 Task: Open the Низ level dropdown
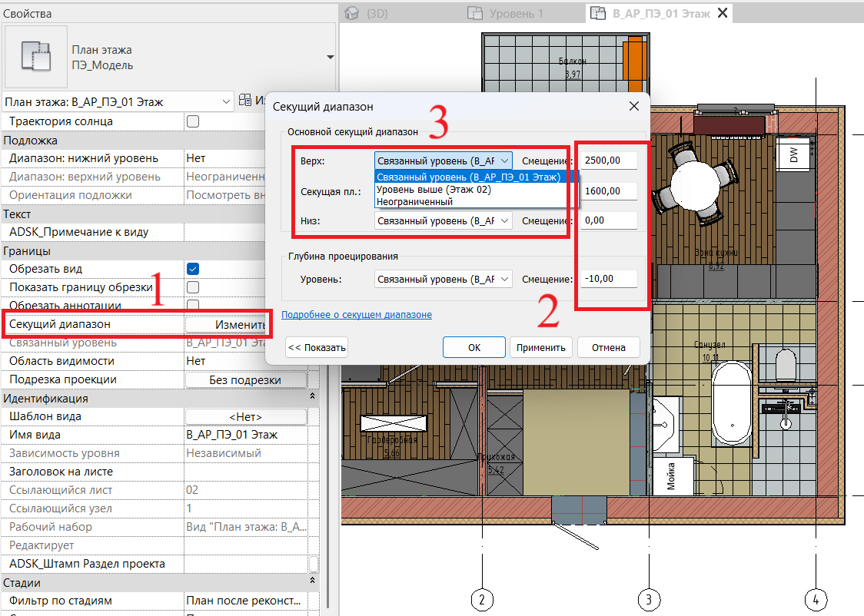tap(444, 220)
